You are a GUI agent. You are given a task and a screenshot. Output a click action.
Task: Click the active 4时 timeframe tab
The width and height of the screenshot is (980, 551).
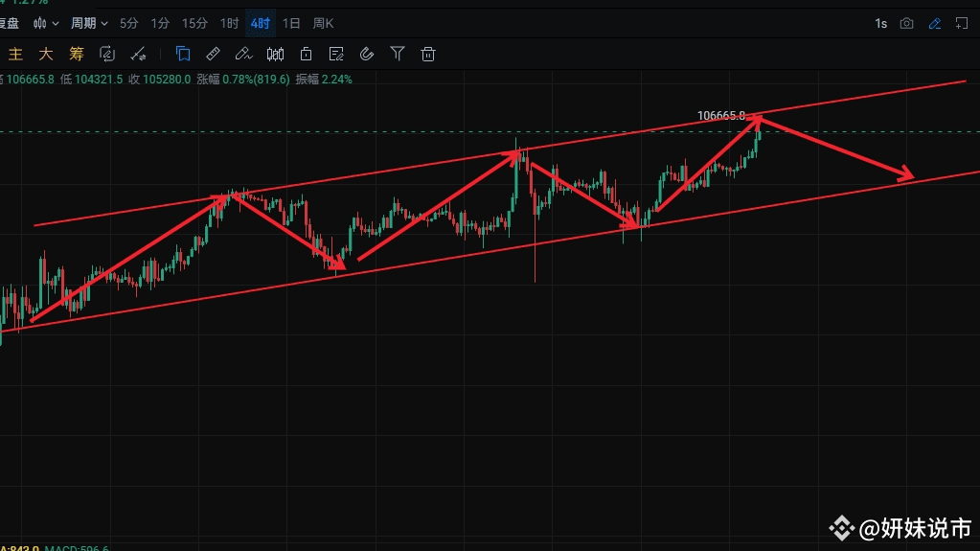[x=260, y=24]
